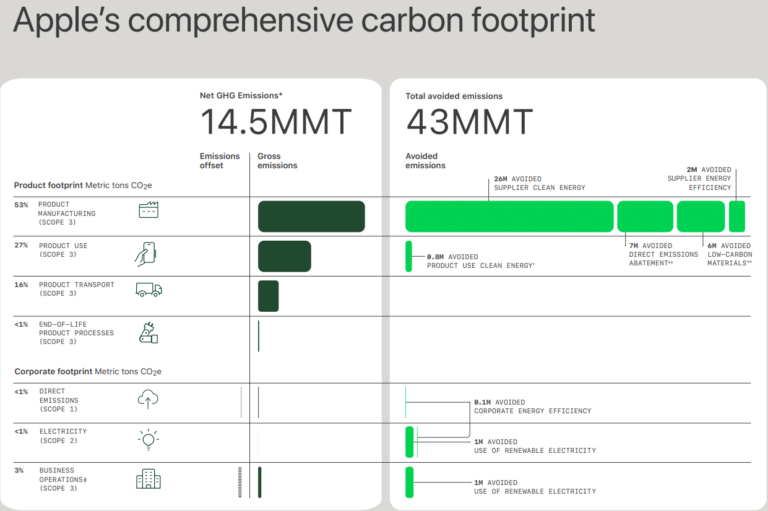This screenshot has width=768, height=511.
Task: Click the '0.8M AVOIDED PRODUCT USE CLEAN ENERGY' annotation
Action: pos(480,261)
